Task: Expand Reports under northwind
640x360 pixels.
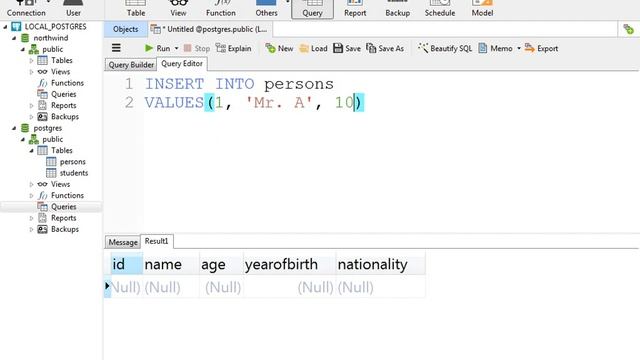Action: tap(32, 105)
